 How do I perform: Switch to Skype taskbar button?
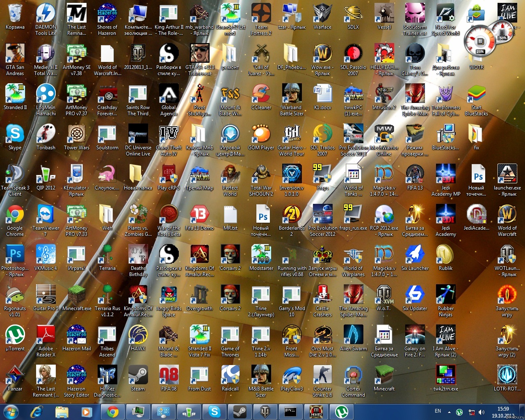pos(215,411)
